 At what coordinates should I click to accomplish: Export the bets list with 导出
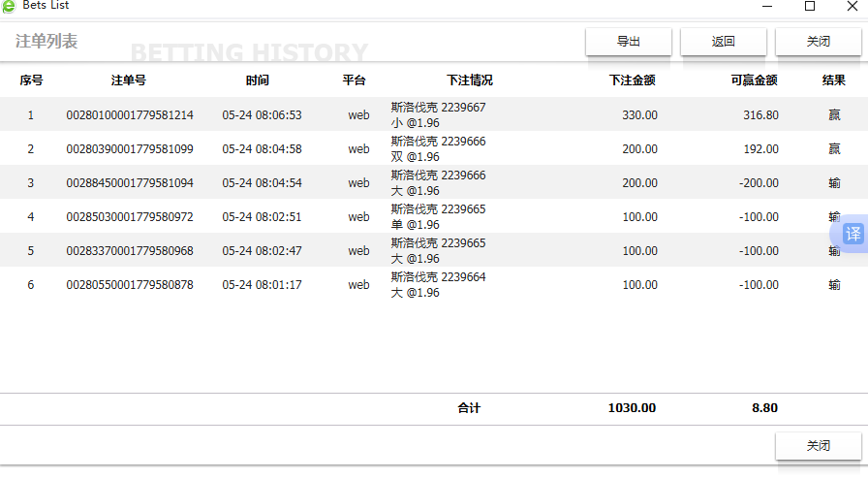click(x=629, y=42)
